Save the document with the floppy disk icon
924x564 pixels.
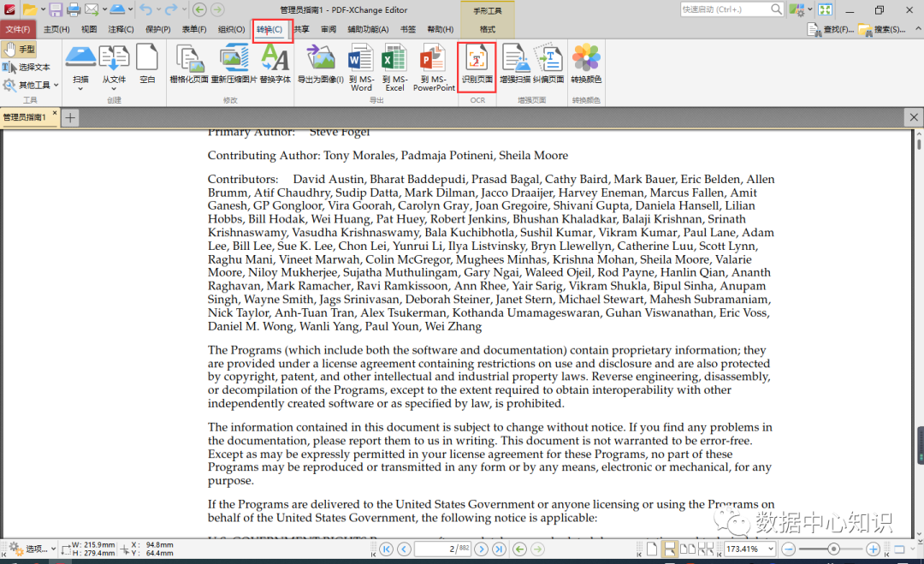point(56,9)
